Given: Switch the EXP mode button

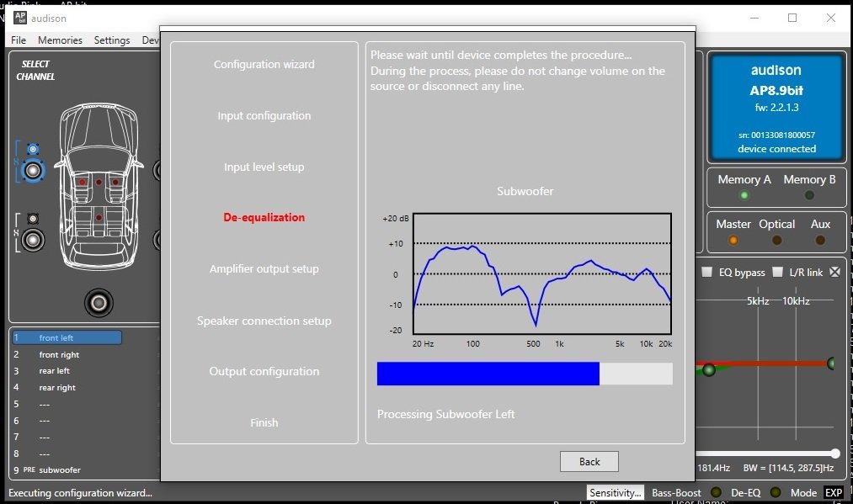Looking at the screenshot, I should pyautogui.click(x=834, y=492).
